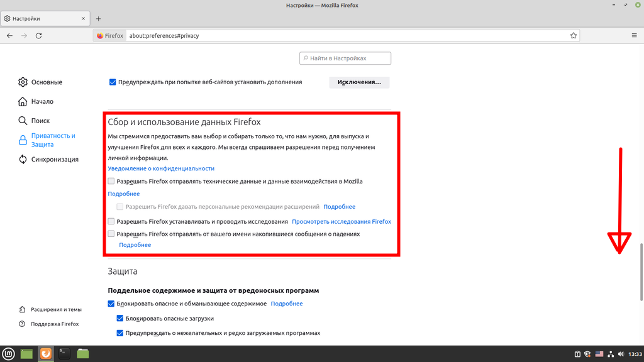
Task: Click the volume icon in the system tray
Action: tap(621, 354)
